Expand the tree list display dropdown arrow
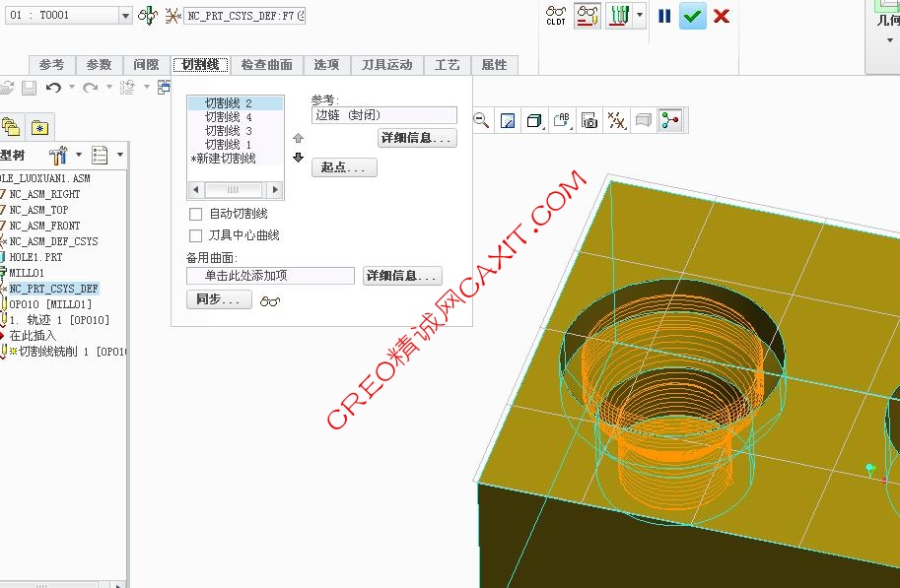The image size is (900, 588). (x=120, y=155)
